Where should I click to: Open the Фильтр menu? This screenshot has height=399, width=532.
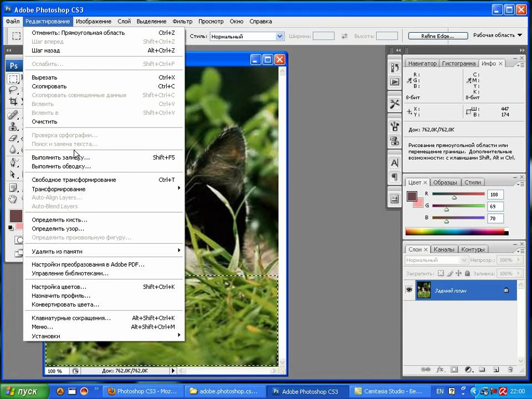pyautogui.click(x=182, y=22)
